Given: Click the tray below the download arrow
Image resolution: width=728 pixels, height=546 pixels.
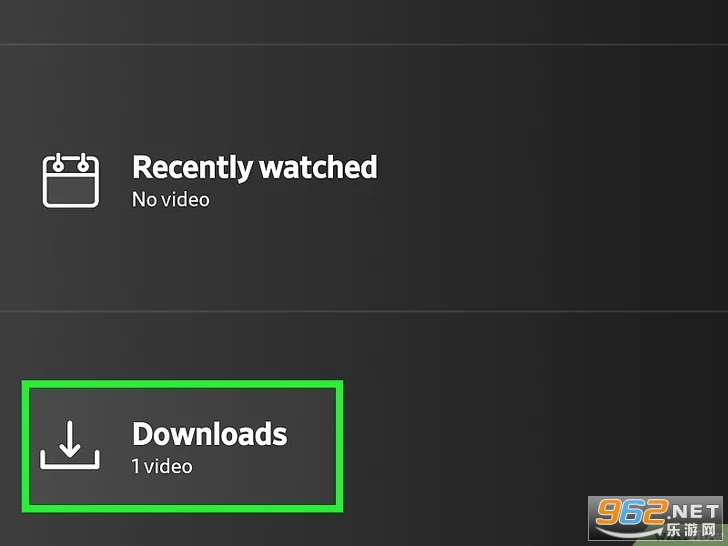Looking at the screenshot, I should pos(70,460).
